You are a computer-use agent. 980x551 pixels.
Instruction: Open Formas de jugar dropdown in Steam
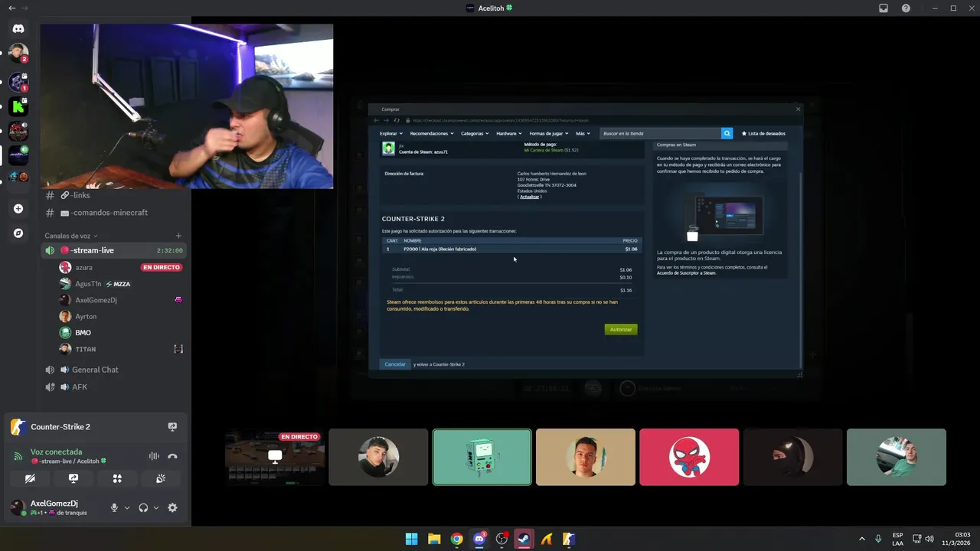tap(549, 133)
